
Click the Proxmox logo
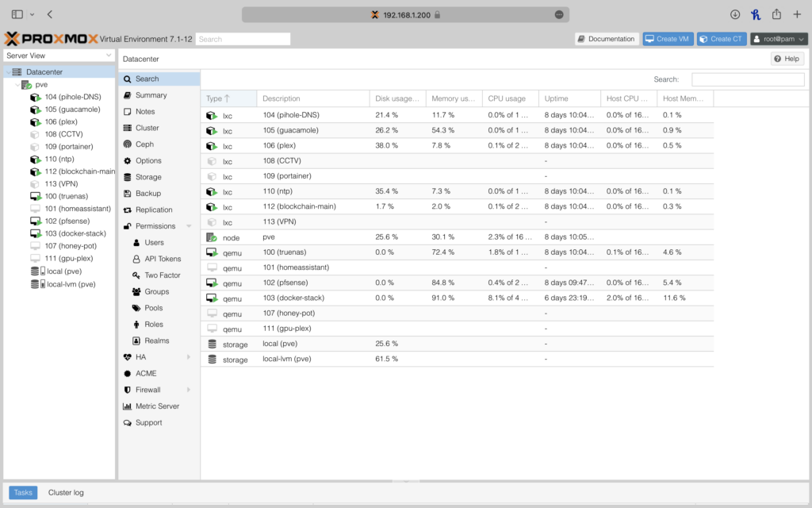(51, 38)
